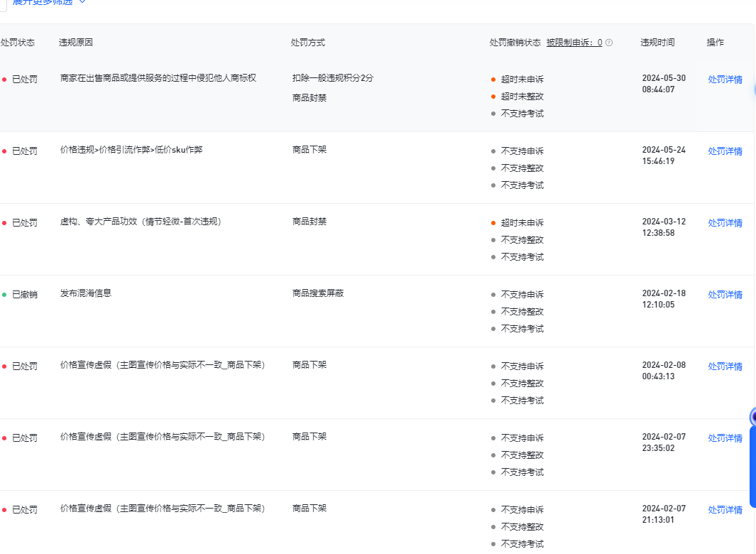This screenshot has width=756, height=554.
Task: Click the chevron next to 展开更多筛选
Action: (82, 2)
